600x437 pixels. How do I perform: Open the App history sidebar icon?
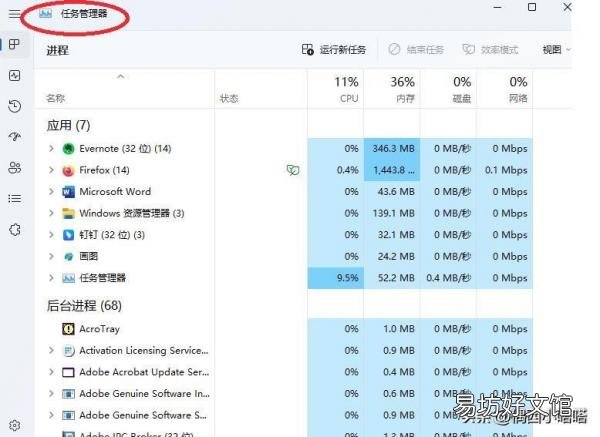(x=15, y=106)
